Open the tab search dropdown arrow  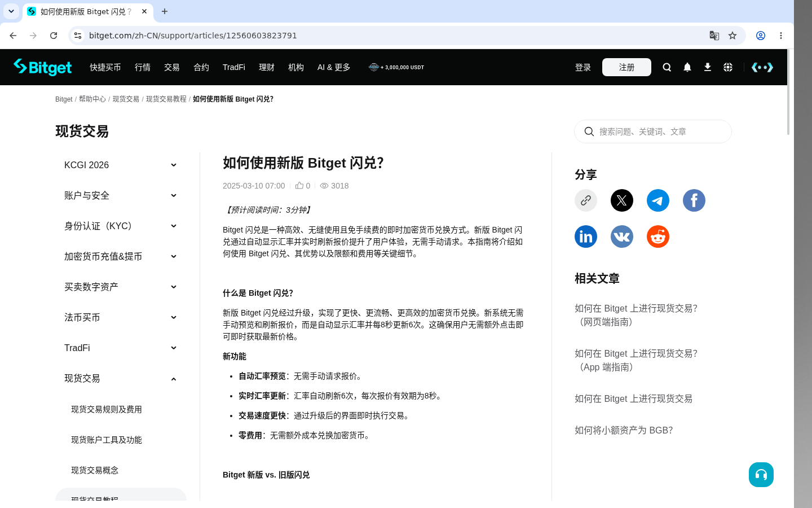11,11
